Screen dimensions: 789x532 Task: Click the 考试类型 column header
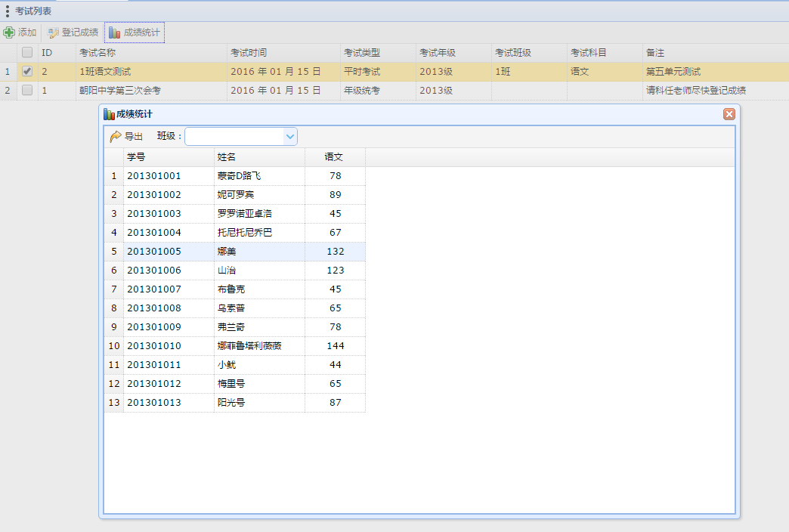tap(378, 52)
